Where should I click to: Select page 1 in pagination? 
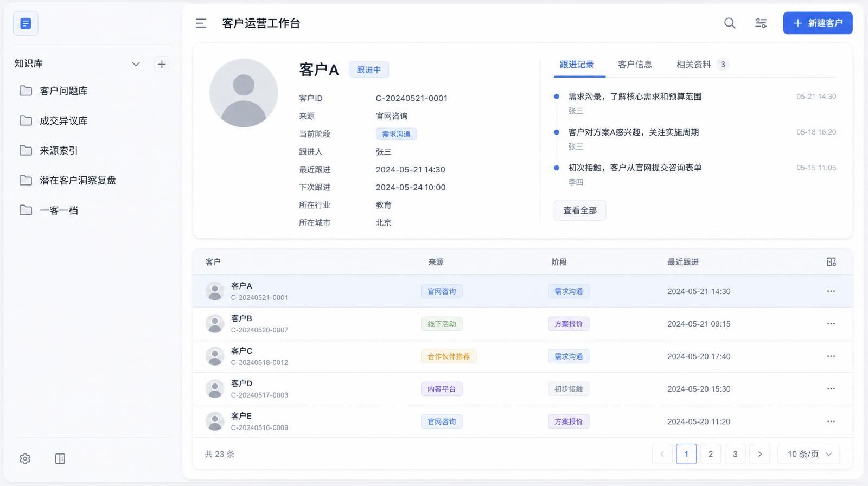[686, 454]
